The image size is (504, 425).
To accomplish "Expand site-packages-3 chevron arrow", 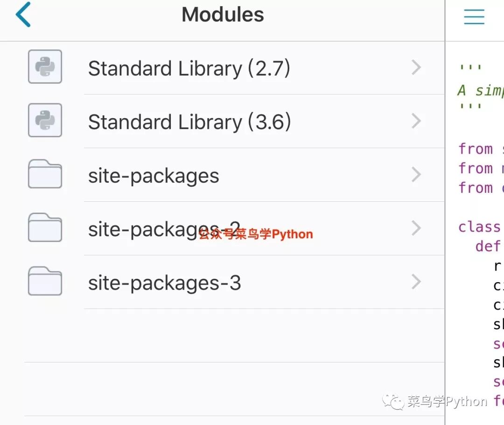I will pos(416,282).
